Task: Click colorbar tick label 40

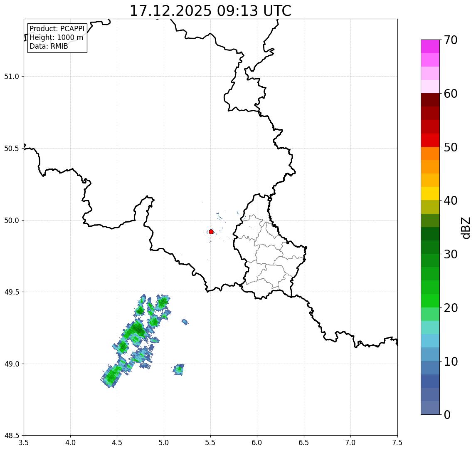Action: (451, 201)
